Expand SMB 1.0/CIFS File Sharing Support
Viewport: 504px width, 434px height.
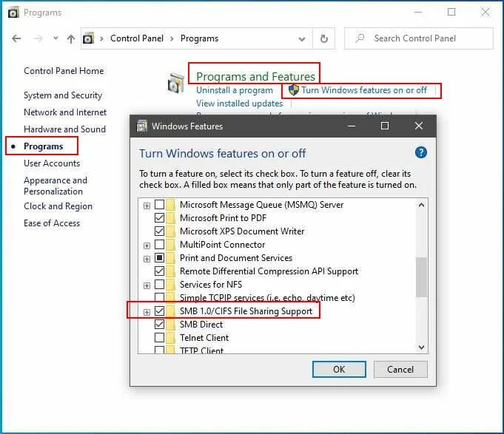coord(147,312)
